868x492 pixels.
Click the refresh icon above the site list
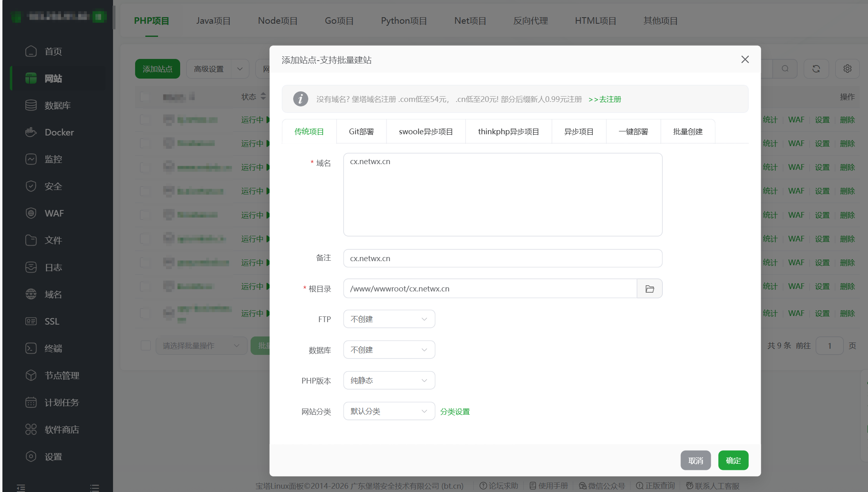816,68
